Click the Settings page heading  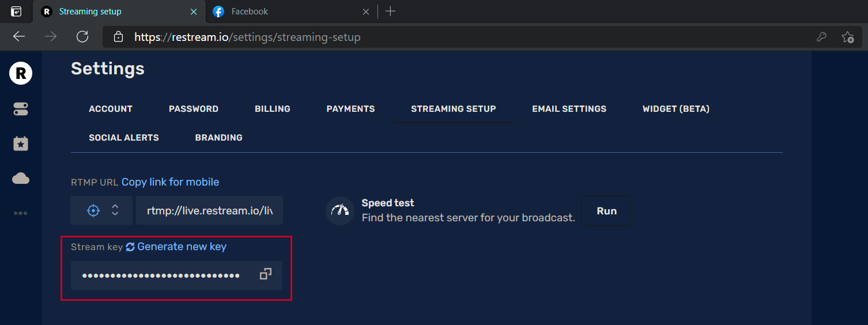[x=108, y=69]
